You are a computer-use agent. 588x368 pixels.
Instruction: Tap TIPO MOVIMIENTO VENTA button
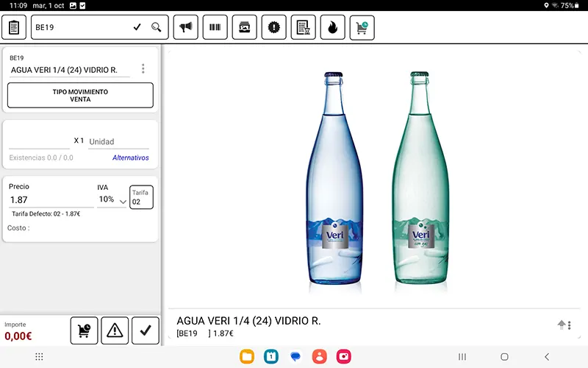80,96
